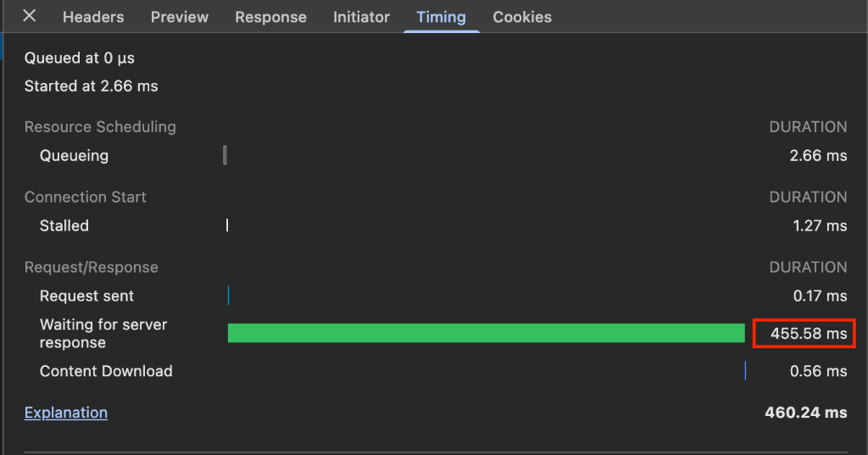The height and width of the screenshot is (455, 868).
Task: Click the Timing tab
Action: tap(441, 17)
